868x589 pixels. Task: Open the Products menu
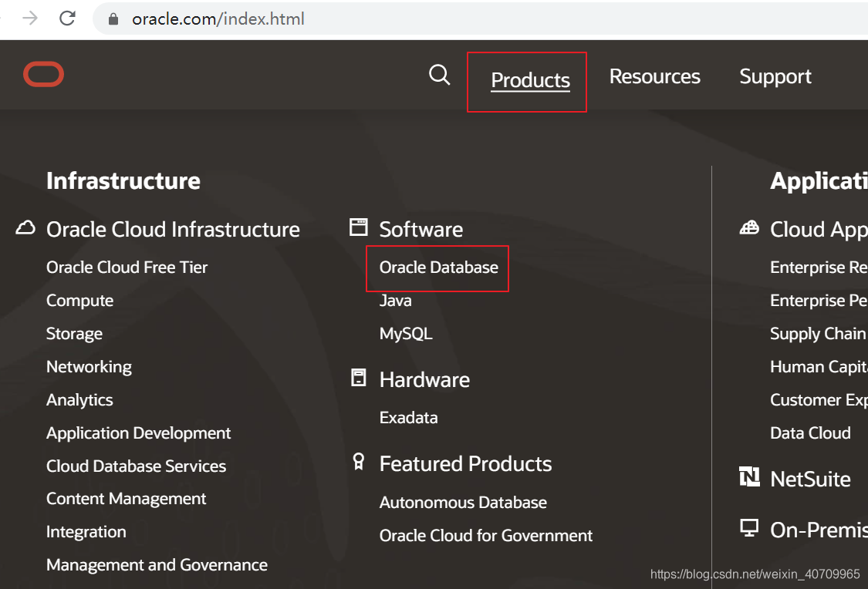(530, 80)
